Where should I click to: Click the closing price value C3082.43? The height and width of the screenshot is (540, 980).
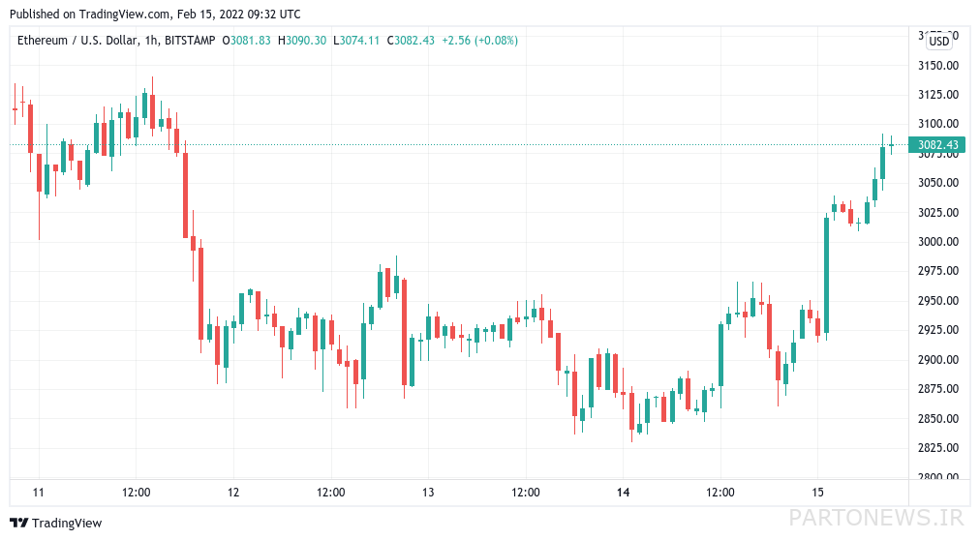411,41
